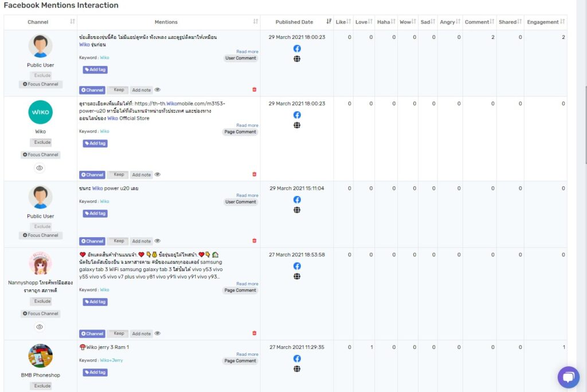Screen dimensions: 587x392
Task: Toggle eye icon beside Add note in Nannyshopp mention
Action: point(158,333)
